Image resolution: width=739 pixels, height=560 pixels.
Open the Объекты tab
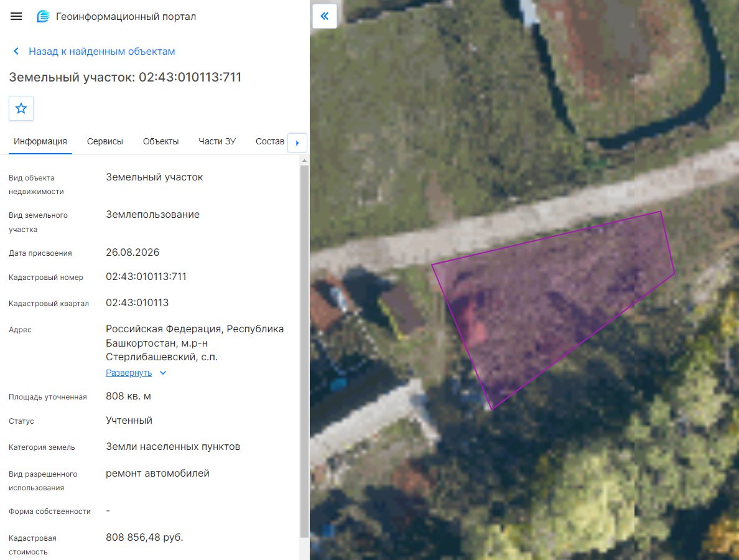tap(160, 141)
